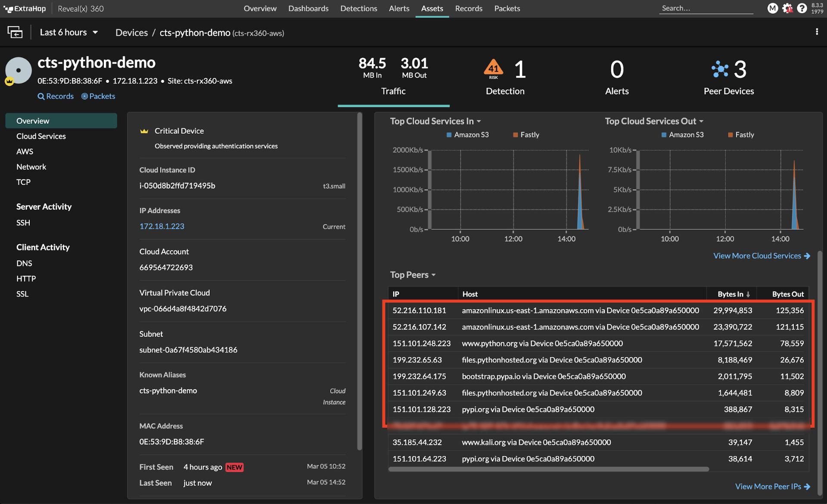Click the global time navigation icon
Screen dimensions: 827x504
15,32
